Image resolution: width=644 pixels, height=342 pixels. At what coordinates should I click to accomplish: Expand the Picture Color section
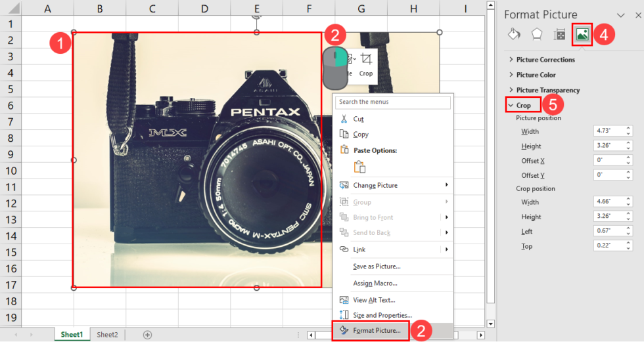(x=532, y=75)
